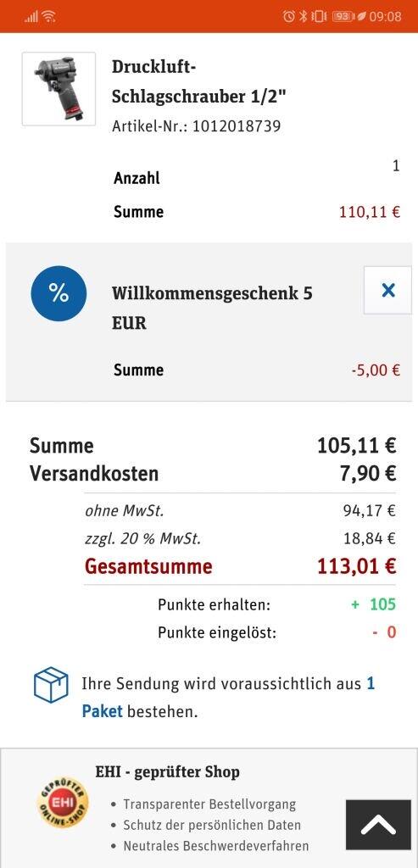
Task: Tap the vibrate mode status icon
Action: tap(319, 17)
